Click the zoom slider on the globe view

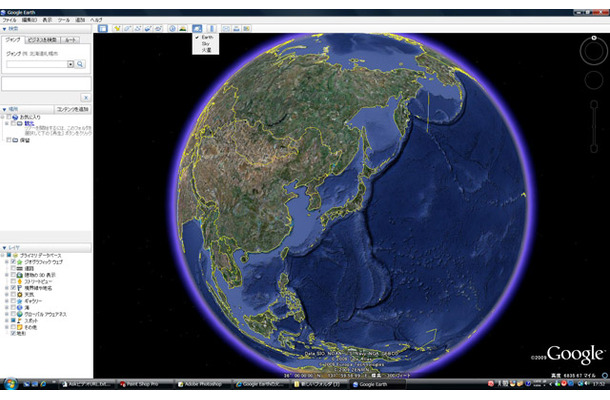(x=594, y=126)
